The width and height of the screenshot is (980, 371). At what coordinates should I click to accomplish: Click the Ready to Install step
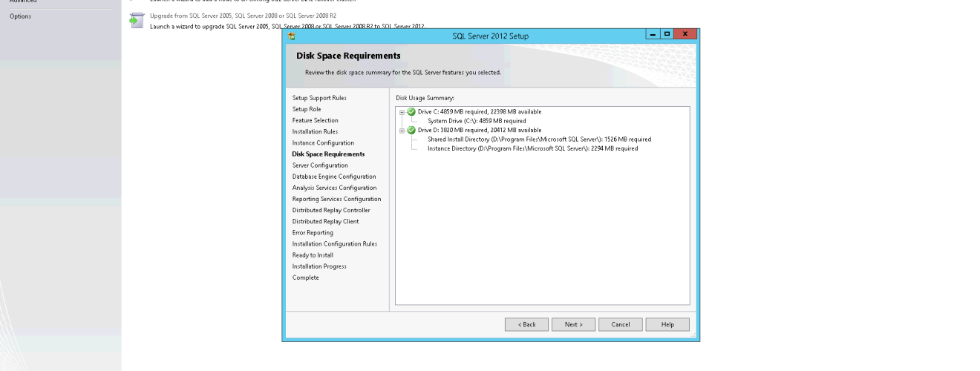pos(313,255)
